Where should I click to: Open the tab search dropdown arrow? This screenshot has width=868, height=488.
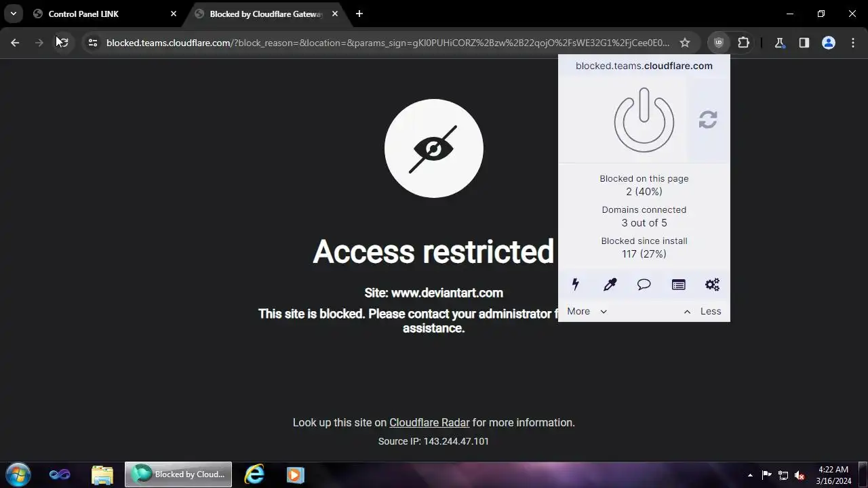(x=14, y=14)
